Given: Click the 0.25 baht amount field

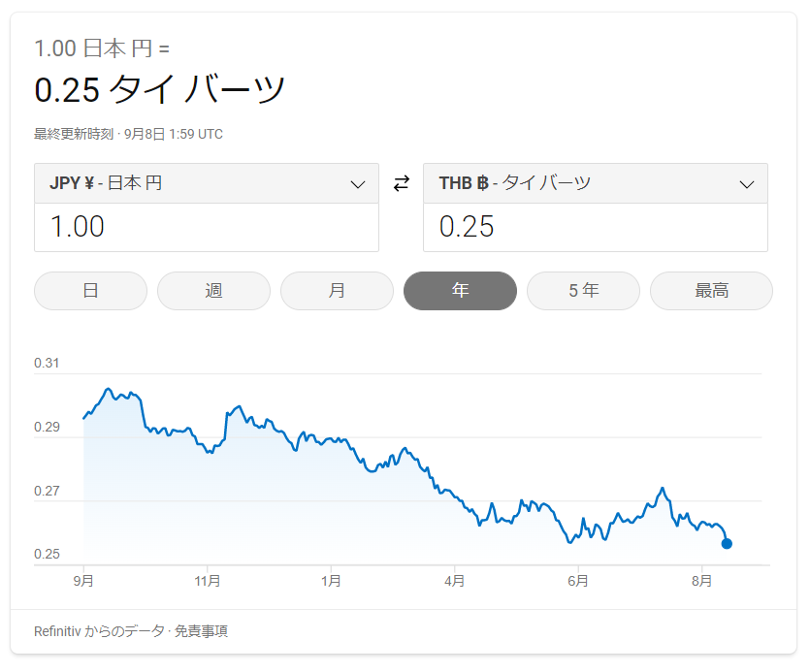Looking at the screenshot, I should click(596, 227).
